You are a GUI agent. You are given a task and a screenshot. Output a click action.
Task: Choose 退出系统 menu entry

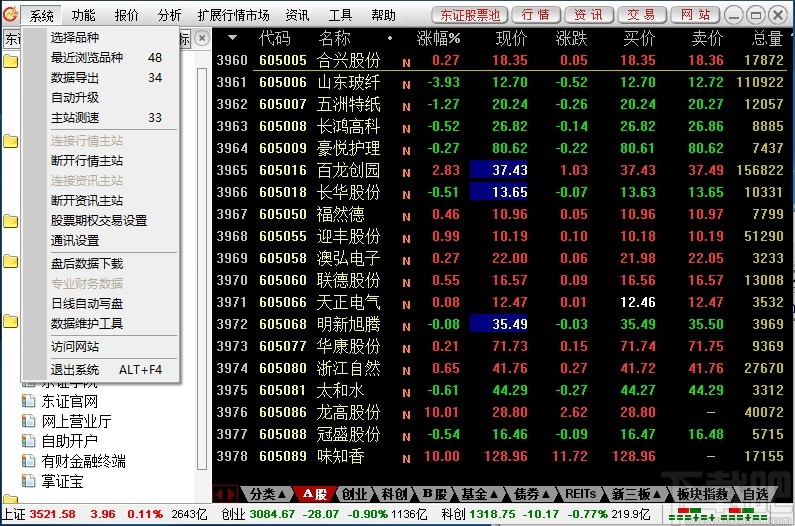click(x=100, y=370)
